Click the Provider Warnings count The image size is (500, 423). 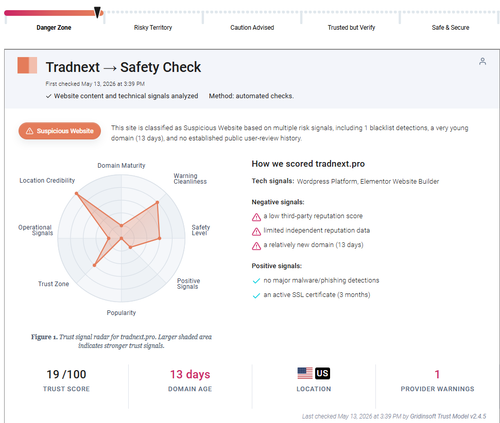[x=437, y=374]
